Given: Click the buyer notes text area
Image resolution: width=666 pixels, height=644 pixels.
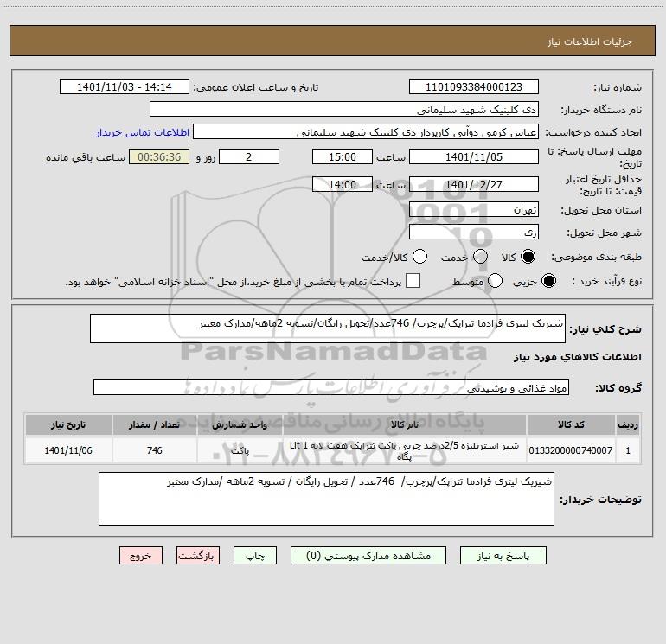Looking at the screenshot, I should 326,499.
